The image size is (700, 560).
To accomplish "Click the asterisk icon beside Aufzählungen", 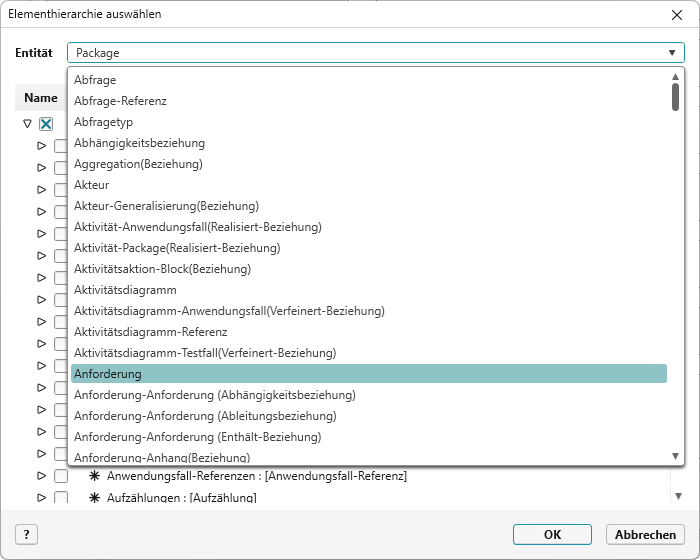I will click(95, 498).
